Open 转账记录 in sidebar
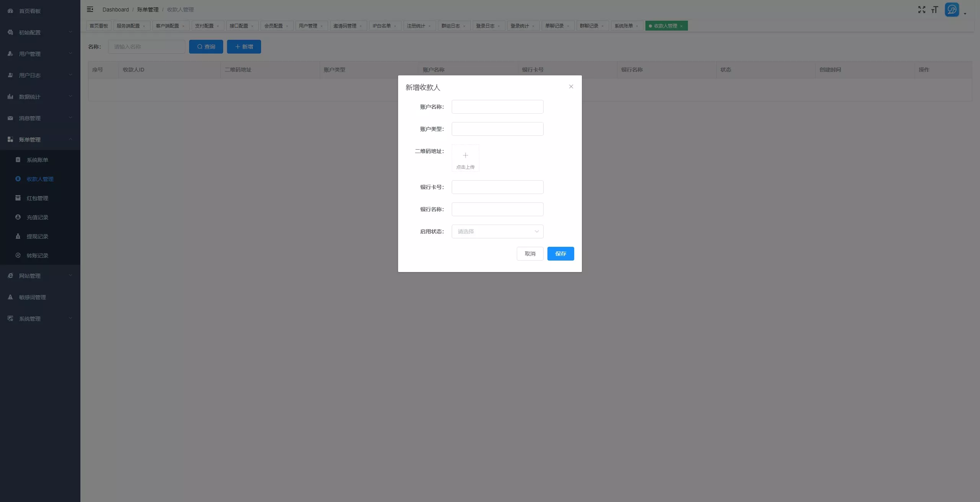The image size is (980, 502). point(40,255)
